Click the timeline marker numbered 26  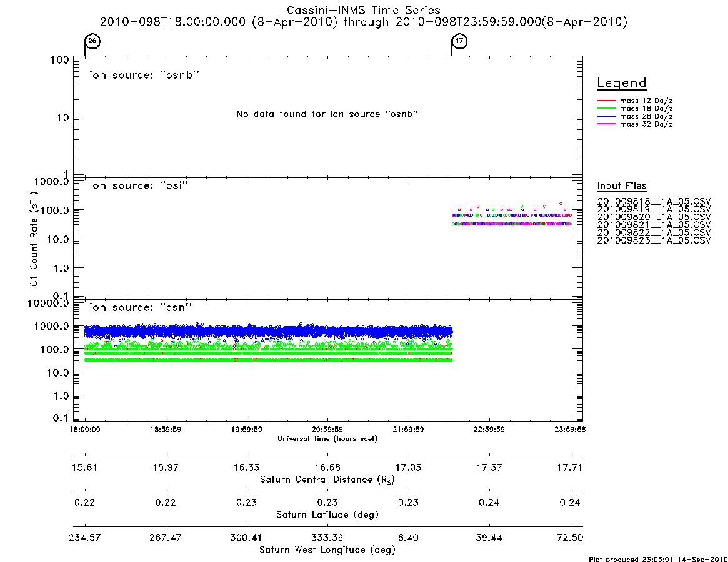92,41
